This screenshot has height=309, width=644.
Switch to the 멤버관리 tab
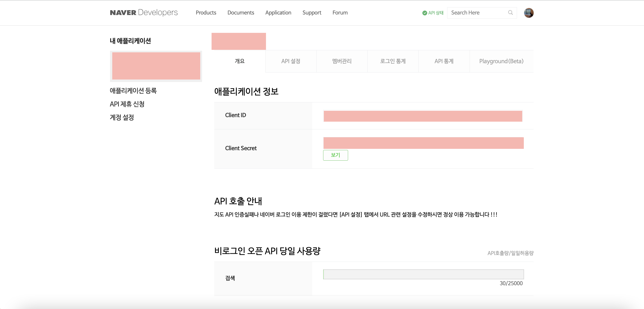pos(342,61)
